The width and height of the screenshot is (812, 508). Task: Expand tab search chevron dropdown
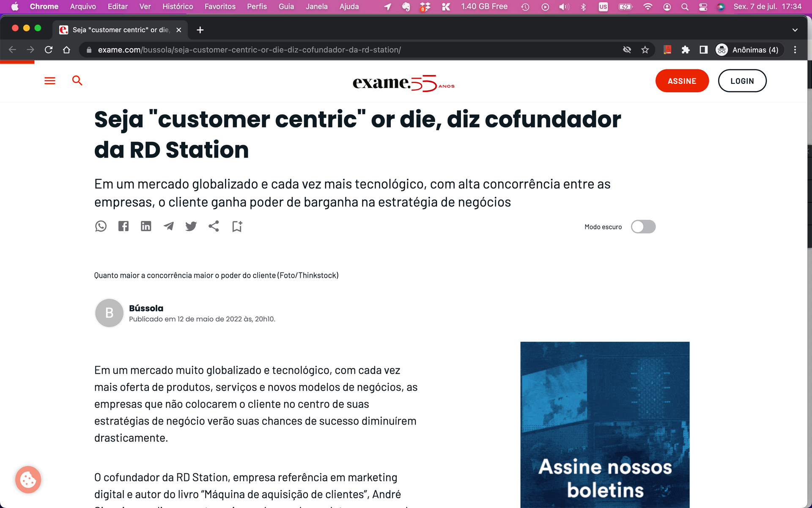tap(795, 30)
